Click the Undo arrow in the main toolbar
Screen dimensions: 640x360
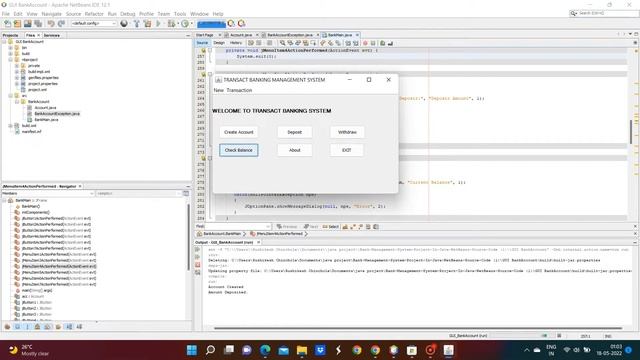(x=51, y=24)
